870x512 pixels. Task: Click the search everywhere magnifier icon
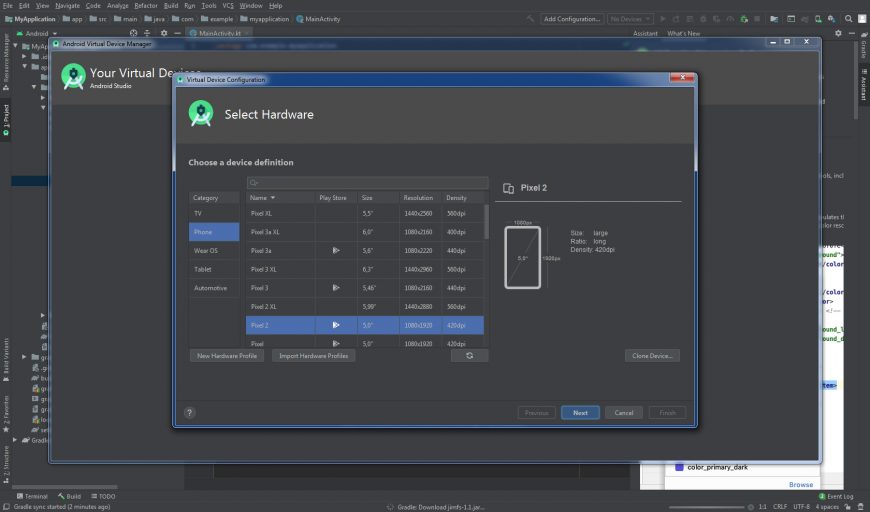pos(846,19)
